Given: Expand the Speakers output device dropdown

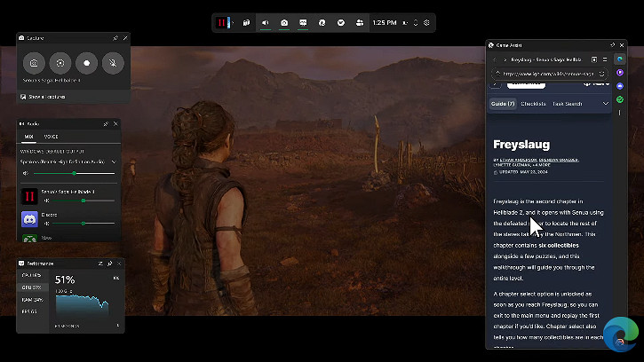Looking at the screenshot, I should 113,161.
